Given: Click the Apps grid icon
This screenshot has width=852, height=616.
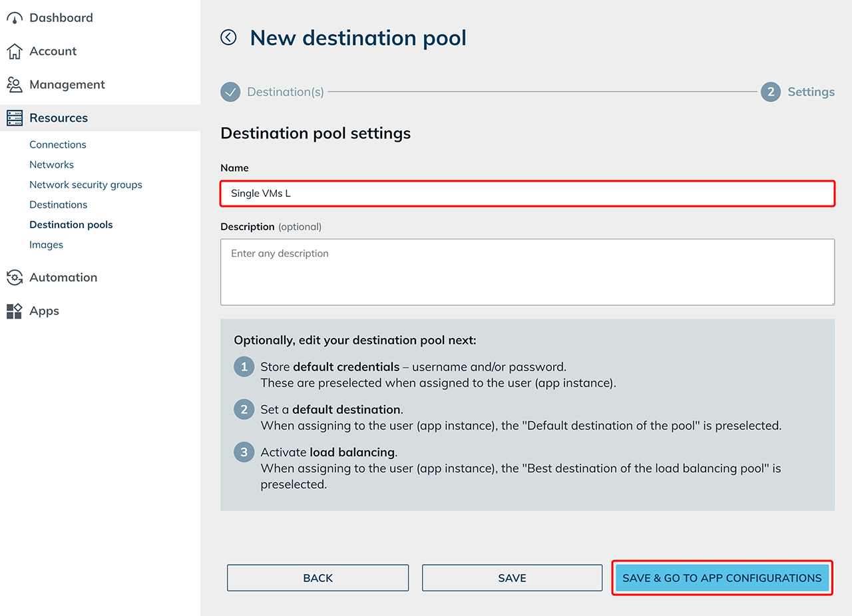Looking at the screenshot, I should pyautogui.click(x=14, y=311).
